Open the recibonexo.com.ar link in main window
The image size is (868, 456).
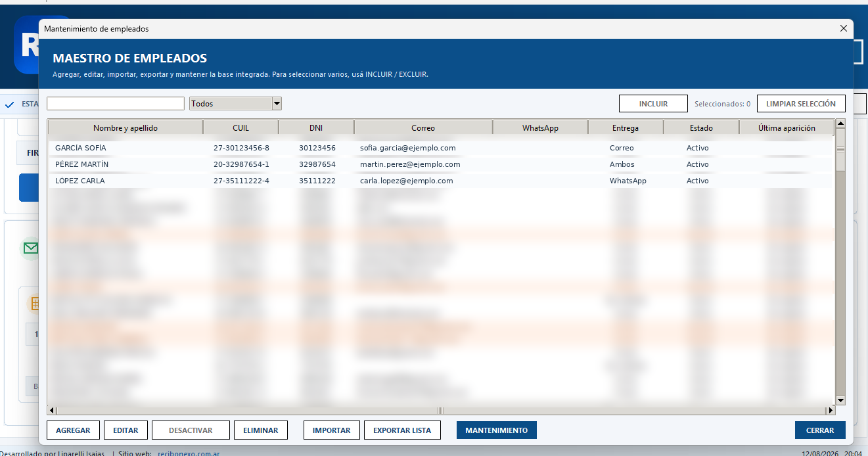point(189,453)
